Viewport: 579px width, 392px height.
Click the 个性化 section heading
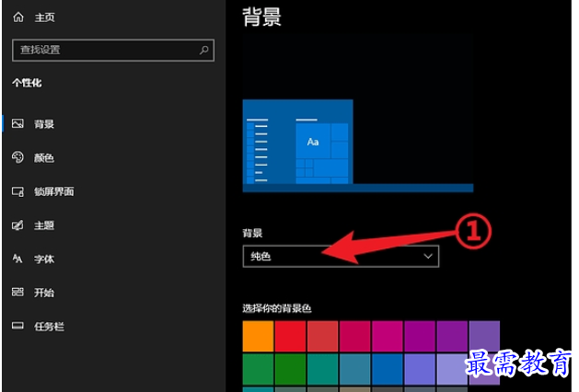coord(27,83)
